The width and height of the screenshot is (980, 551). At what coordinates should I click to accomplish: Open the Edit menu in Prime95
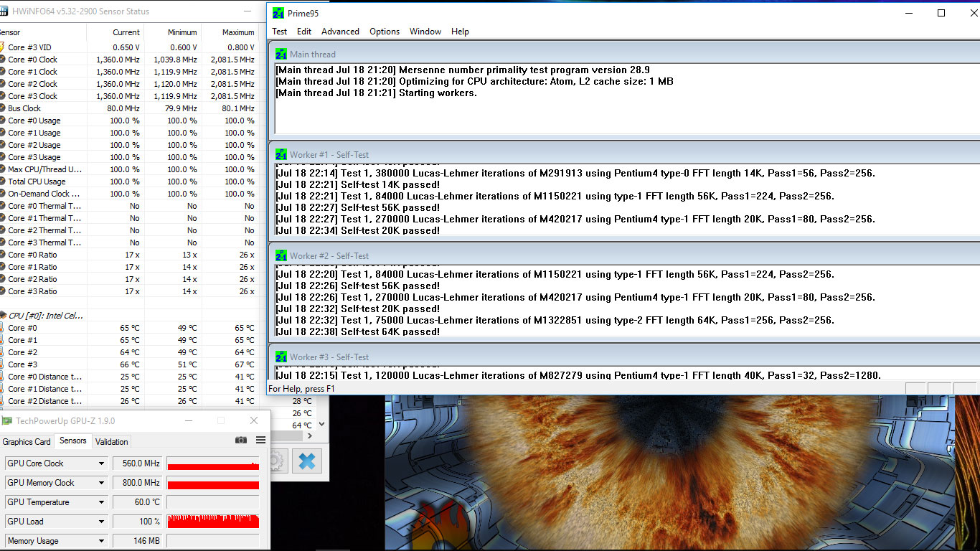pos(304,32)
